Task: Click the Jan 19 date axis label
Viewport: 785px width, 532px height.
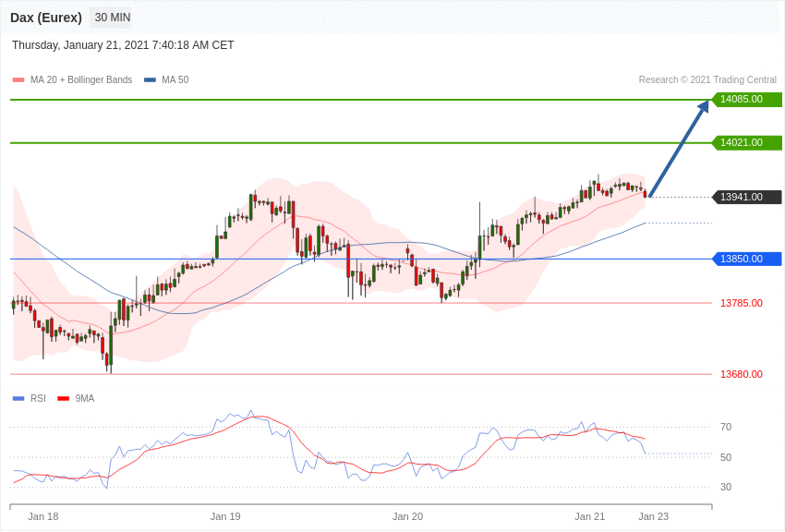Action: (x=225, y=516)
